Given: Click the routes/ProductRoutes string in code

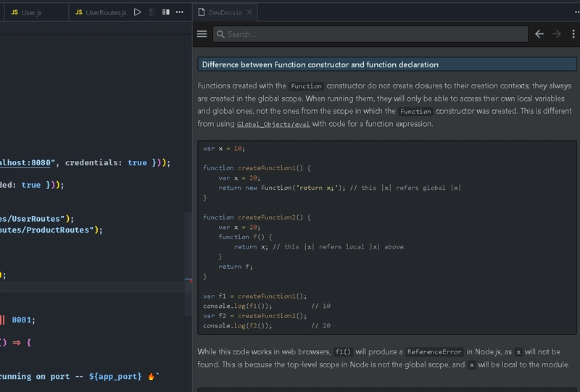Looking at the screenshot, I should tap(47, 230).
